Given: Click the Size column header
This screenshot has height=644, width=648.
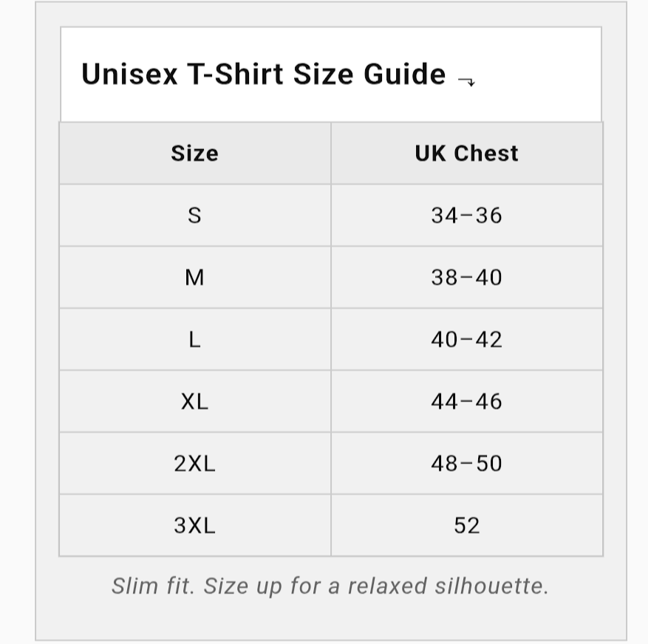Looking at the screenshot, I should 194,153.
